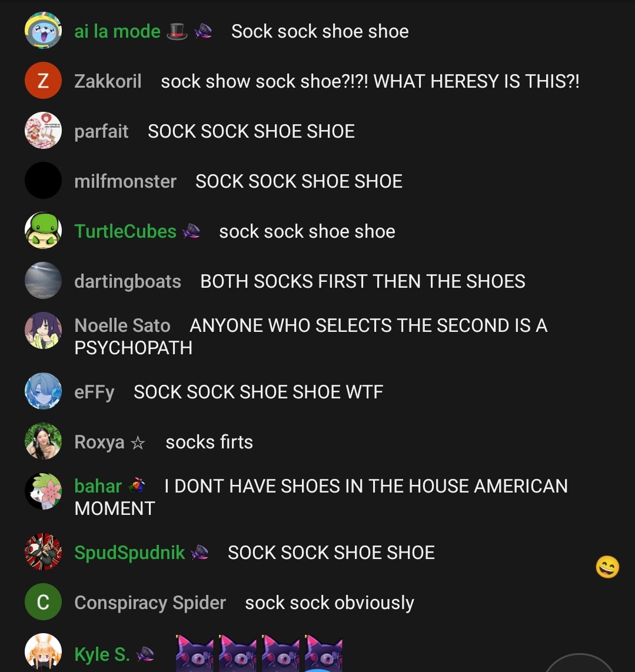The width and height of the screenshot is (635, 672).
Task: Tap the first cat emote in Kyle S. message
Action: pyautogui.click(x=195, y=654)
